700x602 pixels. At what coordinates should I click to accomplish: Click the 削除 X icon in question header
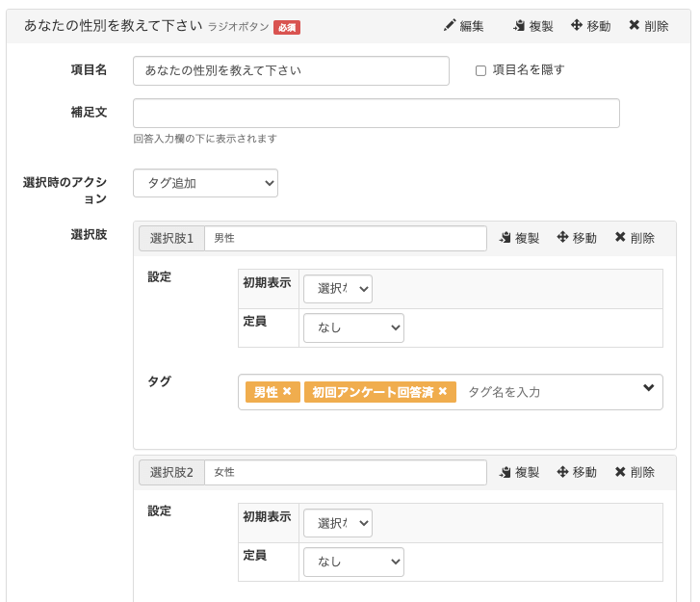634,25
